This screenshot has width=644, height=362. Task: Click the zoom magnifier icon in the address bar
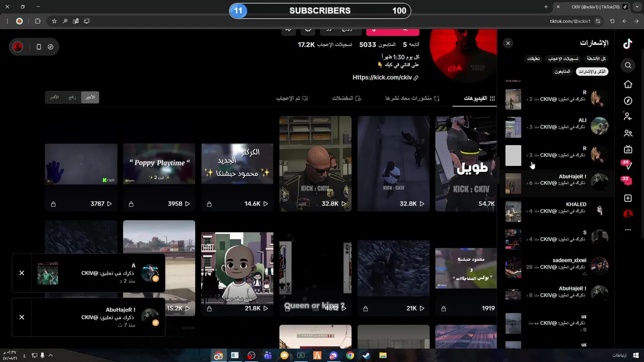click(x=65, y=21)
